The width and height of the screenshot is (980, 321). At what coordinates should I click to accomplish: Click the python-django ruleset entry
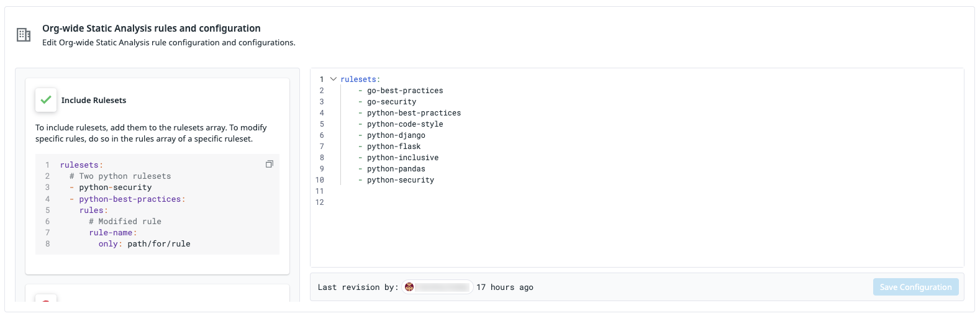pos(396,135)
